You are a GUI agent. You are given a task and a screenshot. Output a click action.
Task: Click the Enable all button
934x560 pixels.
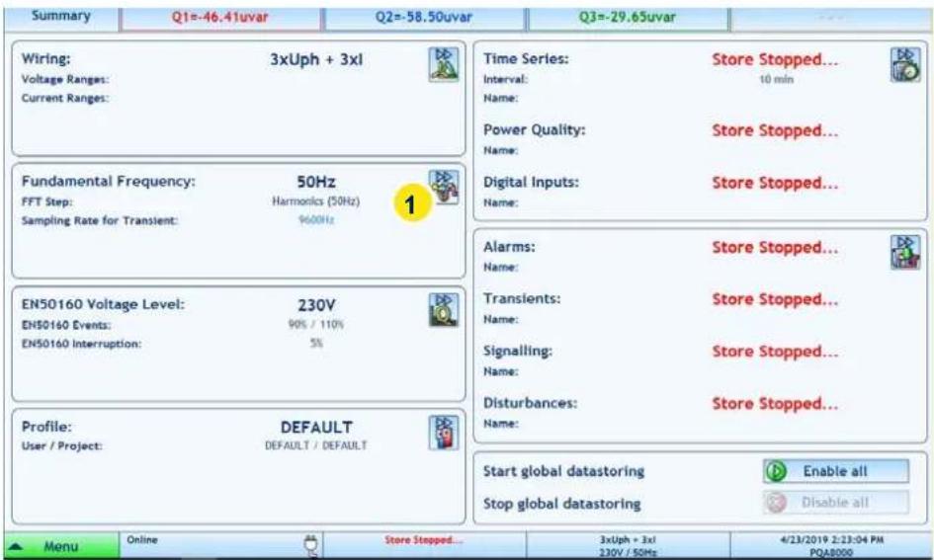836,471
